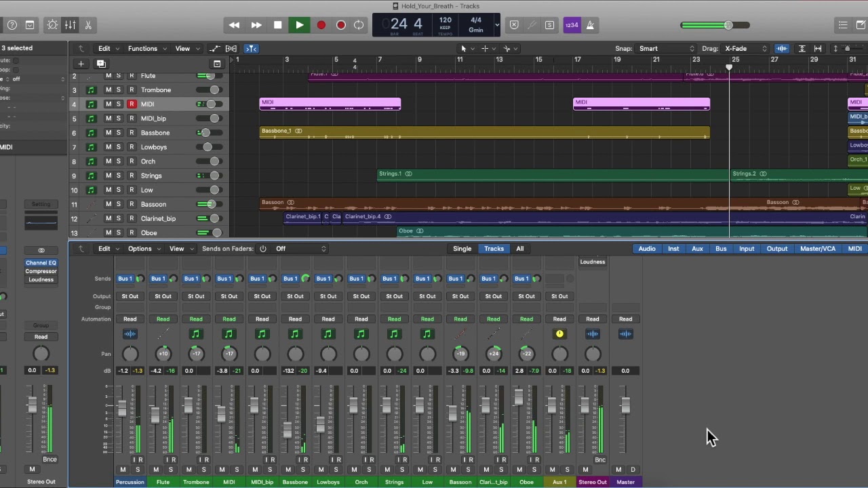
Task: Open the Tracks area Edit menu
Action: tap(108, 48)
